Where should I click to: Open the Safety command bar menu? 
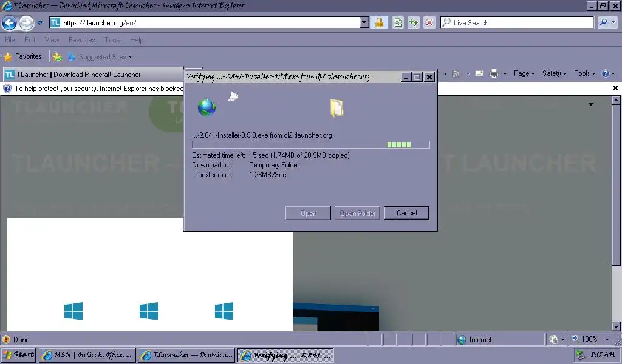click(x=554, y=73)
